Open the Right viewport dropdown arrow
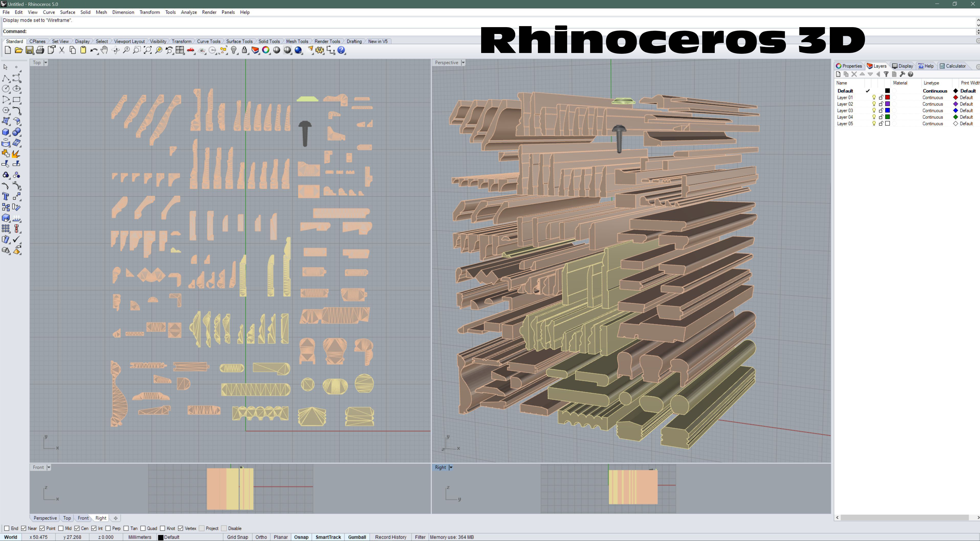The width and height of the screenshot is (980, 541). (451, 468)
